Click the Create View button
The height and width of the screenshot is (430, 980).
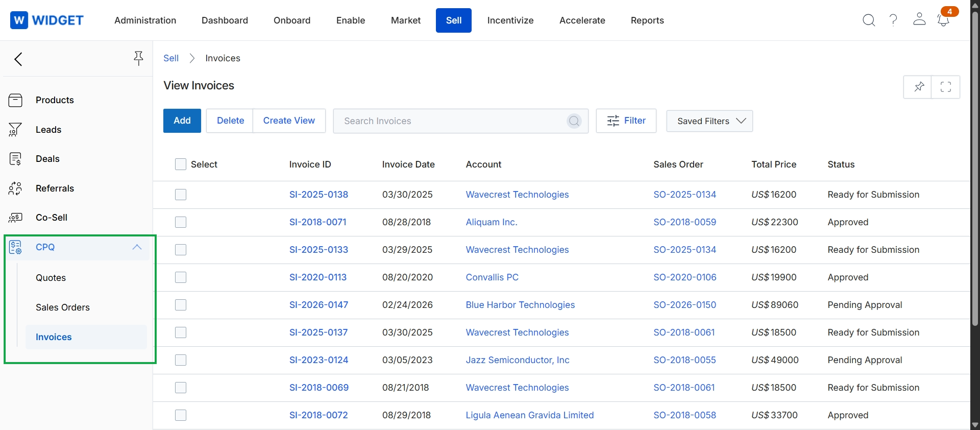coord(289,121)
